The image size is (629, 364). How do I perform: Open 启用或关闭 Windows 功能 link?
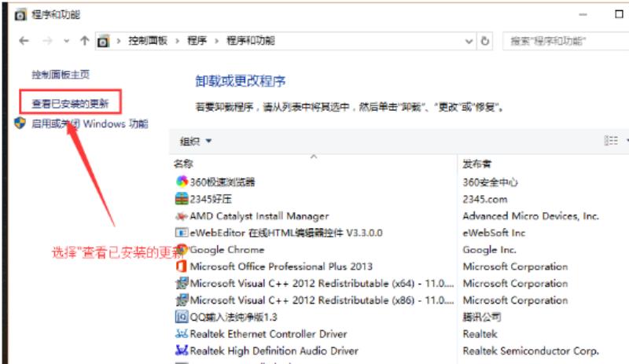pos(90,123)
